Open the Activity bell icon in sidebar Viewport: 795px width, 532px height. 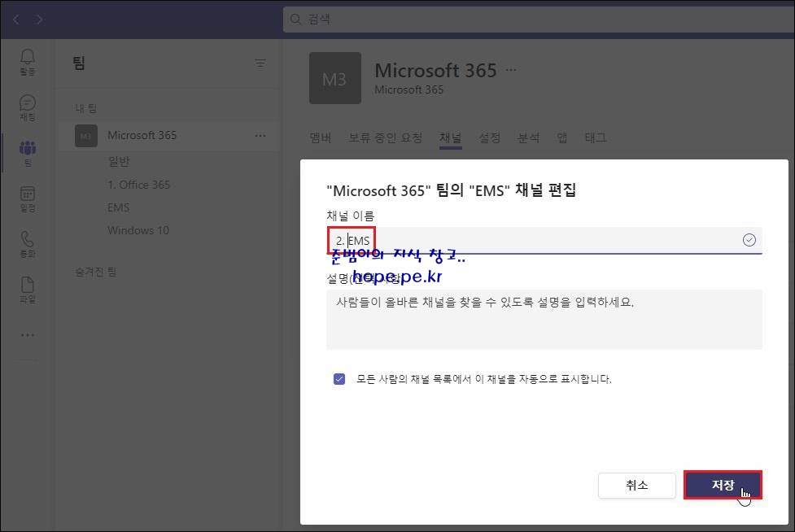[28, 62]
